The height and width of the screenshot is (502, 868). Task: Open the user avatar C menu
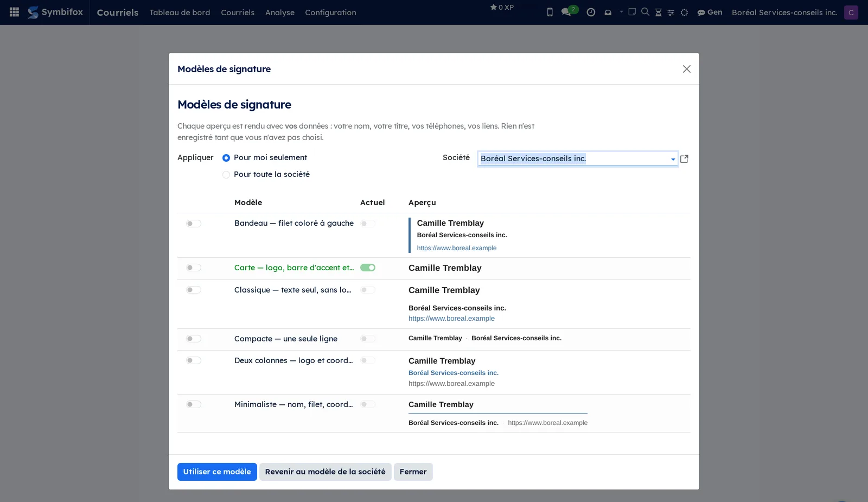(851, 12)
